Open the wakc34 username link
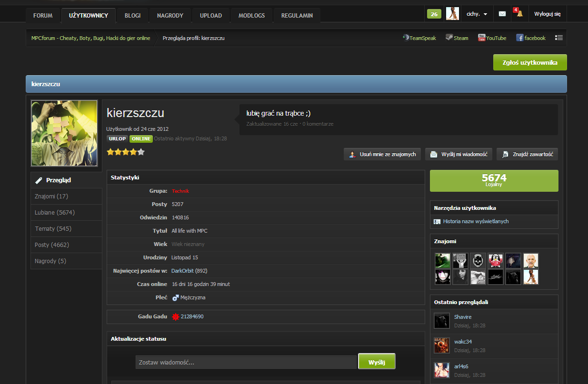The image size is (588, 384). pyautogui.click(x=463, y=342)
